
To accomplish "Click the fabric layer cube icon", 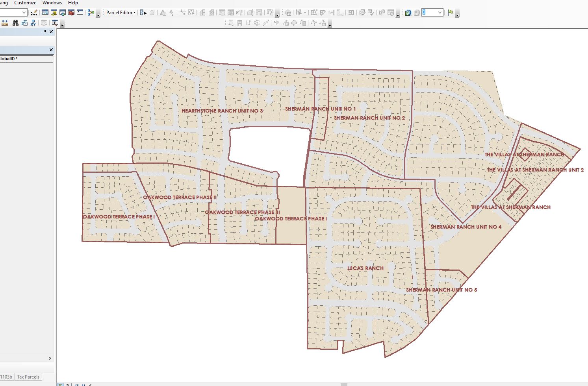I will 288,13.
